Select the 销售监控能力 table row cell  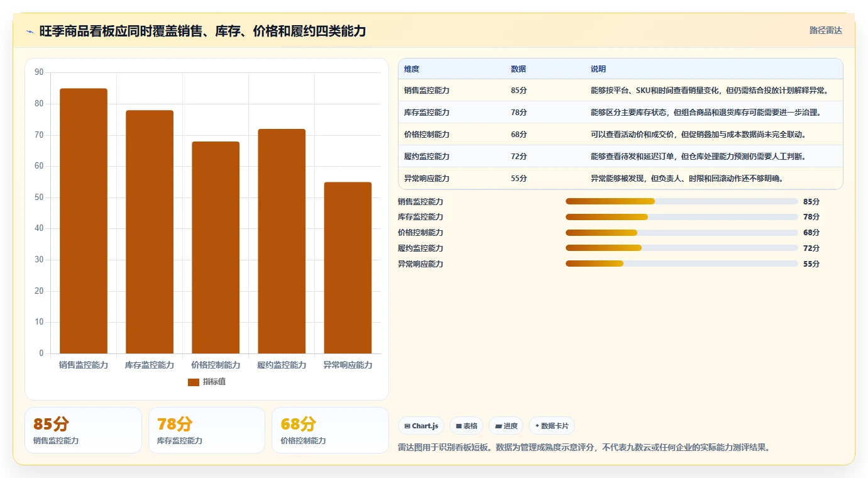427,90
